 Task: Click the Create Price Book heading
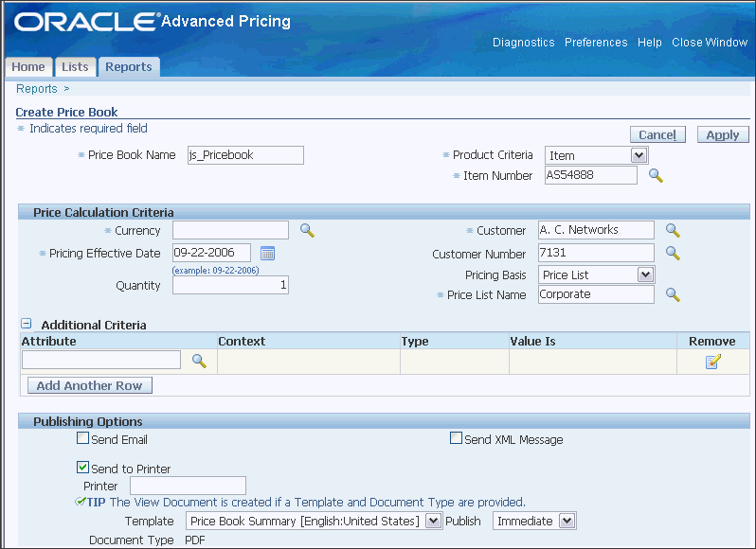point(66,112)
